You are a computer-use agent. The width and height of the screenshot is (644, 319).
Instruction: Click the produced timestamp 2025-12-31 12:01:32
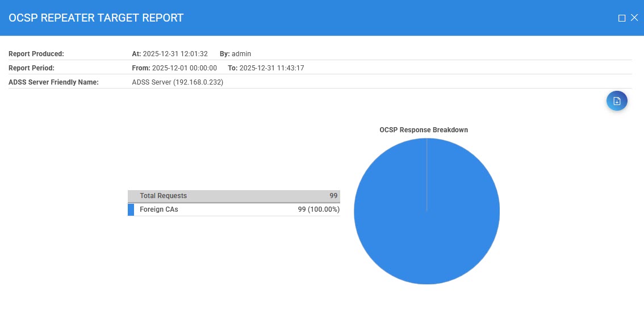(x=175, y=54)
